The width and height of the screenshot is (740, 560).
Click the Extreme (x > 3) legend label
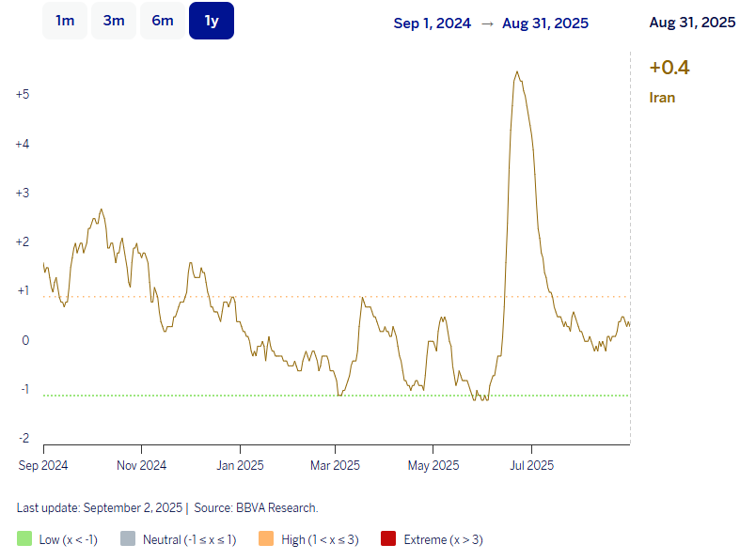(443, 539)
